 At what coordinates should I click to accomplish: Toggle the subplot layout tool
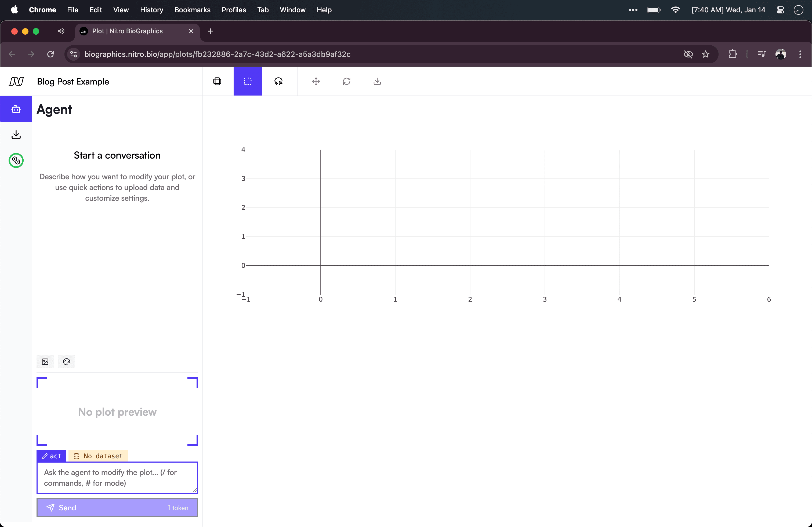coord(217,82)
